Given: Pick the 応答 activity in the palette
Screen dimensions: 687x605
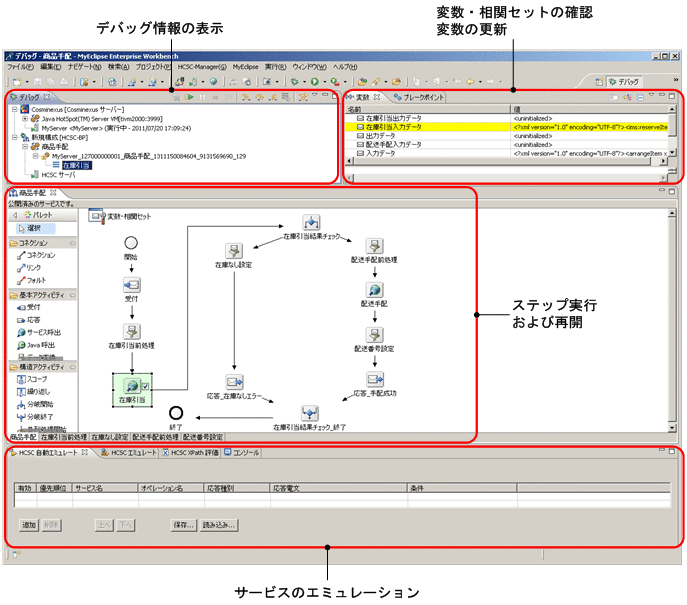Looking at the screenshot, I should (x=28, y=320).
